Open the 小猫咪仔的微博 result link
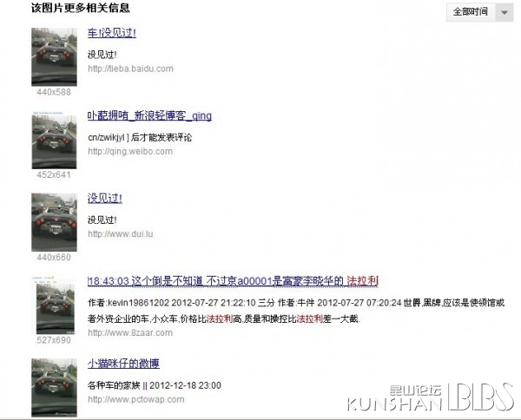This screenshot has width=521, height=420. 123,364
